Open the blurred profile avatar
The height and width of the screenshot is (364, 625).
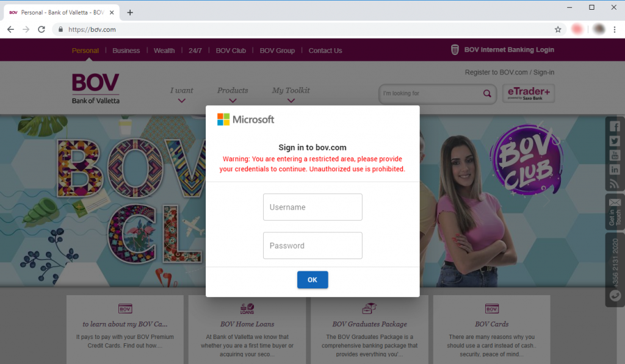click(x=599, y=29)
